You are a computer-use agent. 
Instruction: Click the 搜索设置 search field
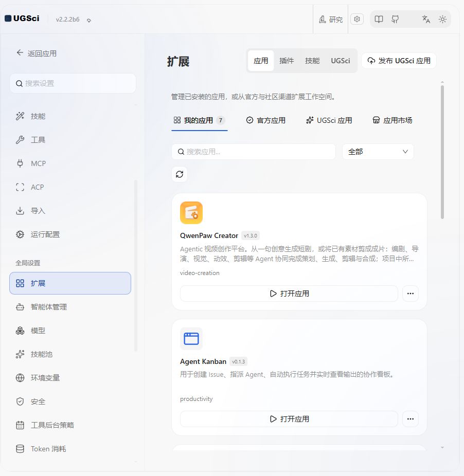[73, 83]
